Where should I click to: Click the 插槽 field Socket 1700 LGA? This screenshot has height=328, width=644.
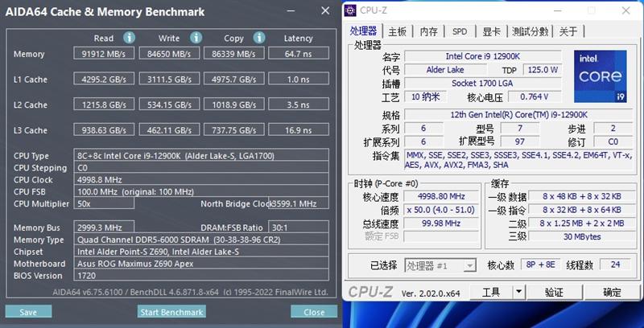(482, 84)
